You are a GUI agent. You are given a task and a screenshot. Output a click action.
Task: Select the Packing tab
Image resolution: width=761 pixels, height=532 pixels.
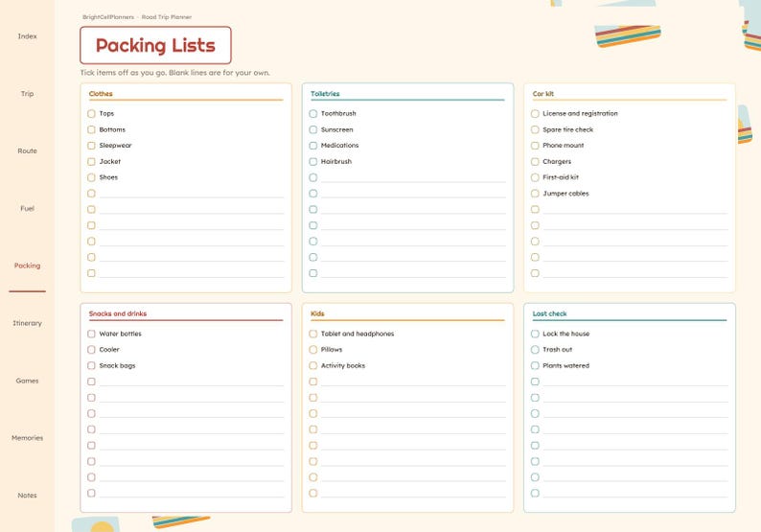coord(27,266)
